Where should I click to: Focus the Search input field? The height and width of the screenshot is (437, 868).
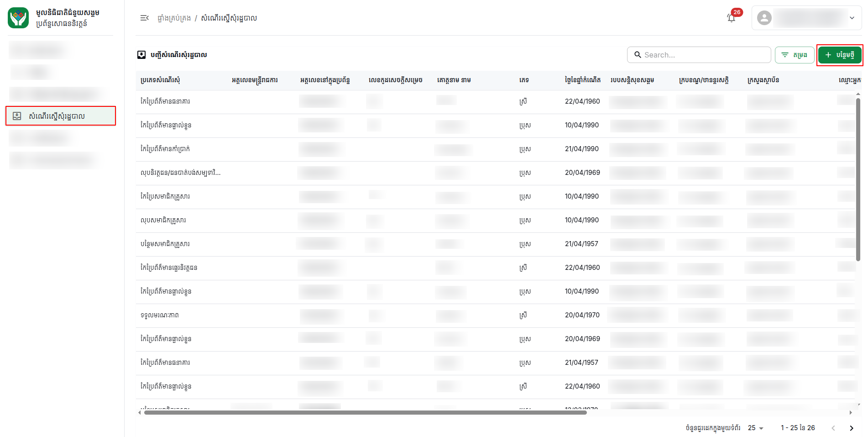699,55
